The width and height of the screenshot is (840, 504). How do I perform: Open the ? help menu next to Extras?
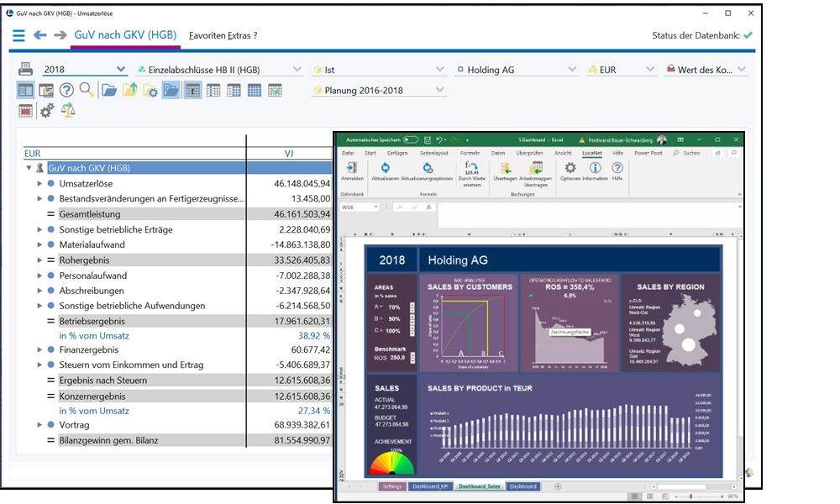click(255, 35)
